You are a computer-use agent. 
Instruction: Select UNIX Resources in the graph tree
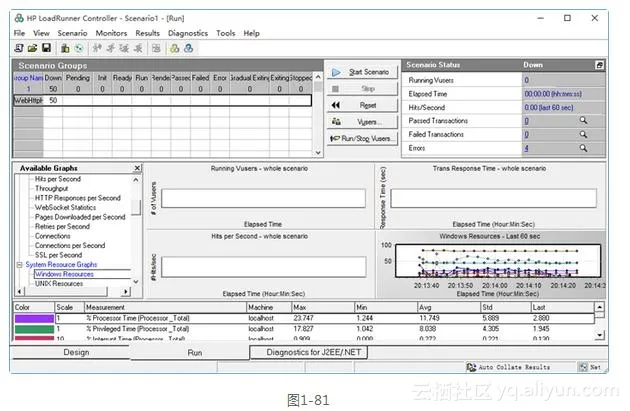[59, 284]
